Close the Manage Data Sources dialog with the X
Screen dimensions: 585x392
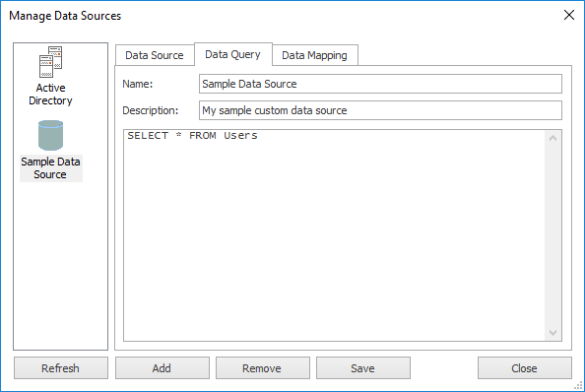coord(569,16)
